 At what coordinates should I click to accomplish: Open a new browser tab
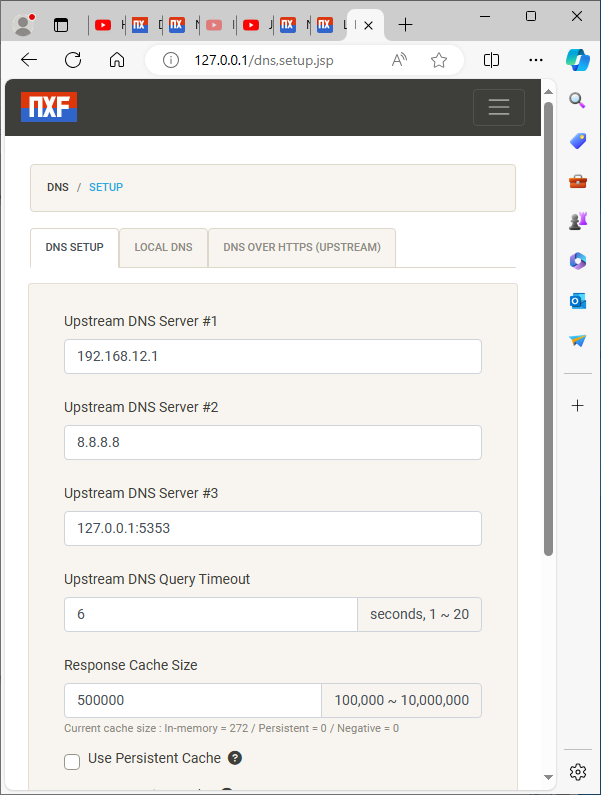point(405,24)
